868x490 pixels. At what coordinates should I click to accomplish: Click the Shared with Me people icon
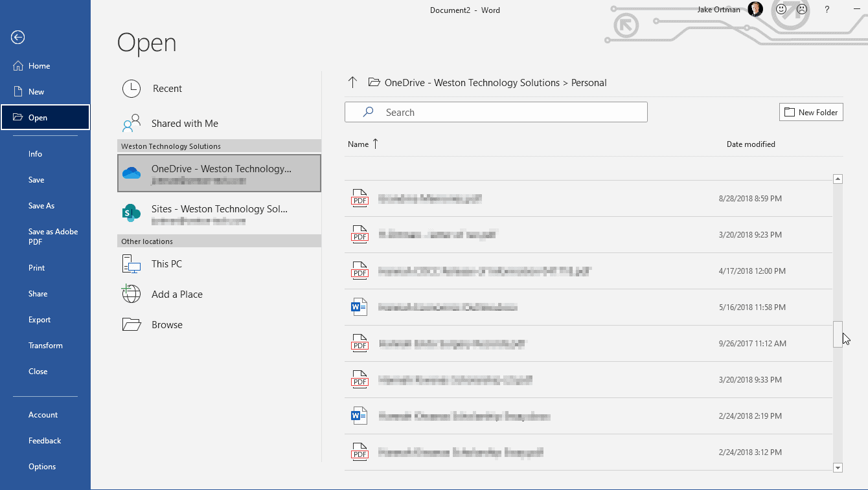(x=131, y=123)
